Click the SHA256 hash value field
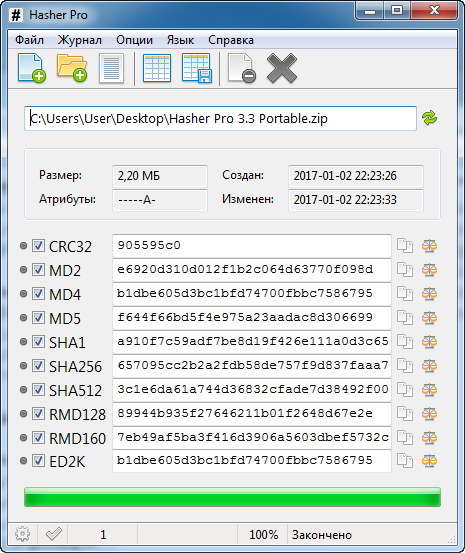The image size is (465, 553). (x=252, y=365)
